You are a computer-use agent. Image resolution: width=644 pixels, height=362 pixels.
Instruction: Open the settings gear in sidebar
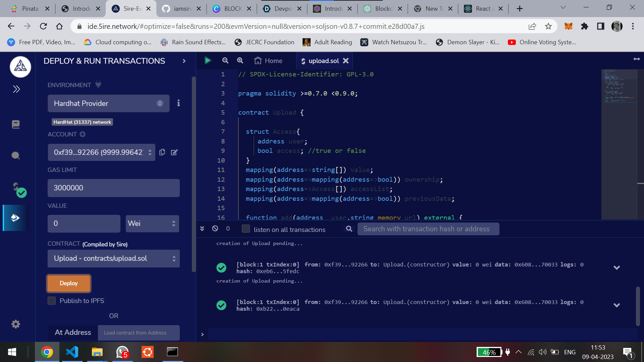[16, 324]
